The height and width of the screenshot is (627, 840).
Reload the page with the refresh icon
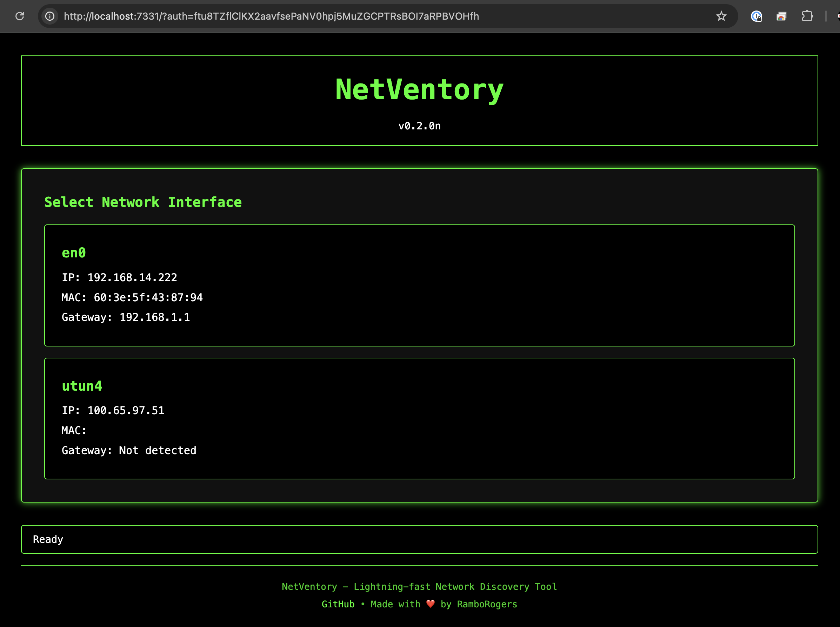(20, 16)
